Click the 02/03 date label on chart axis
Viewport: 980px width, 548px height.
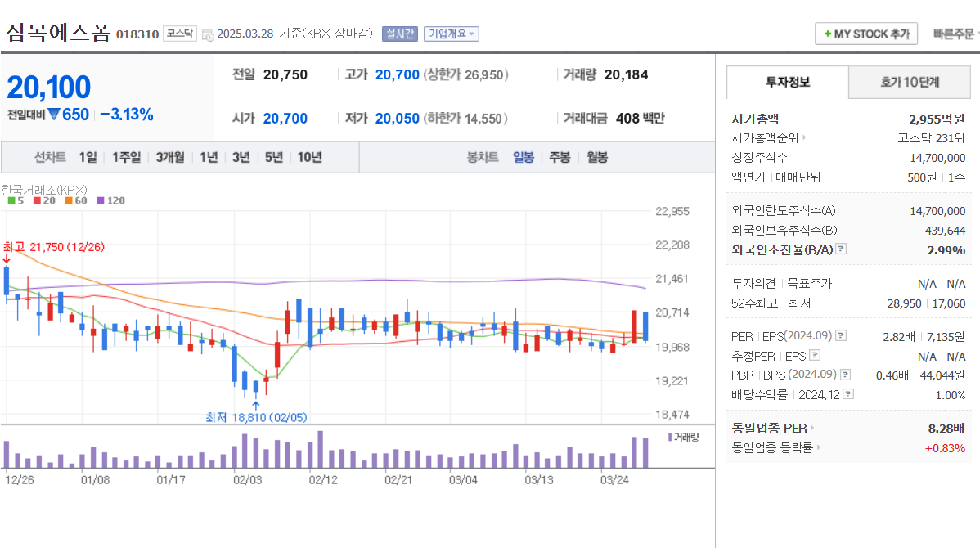tap(248, 480)
